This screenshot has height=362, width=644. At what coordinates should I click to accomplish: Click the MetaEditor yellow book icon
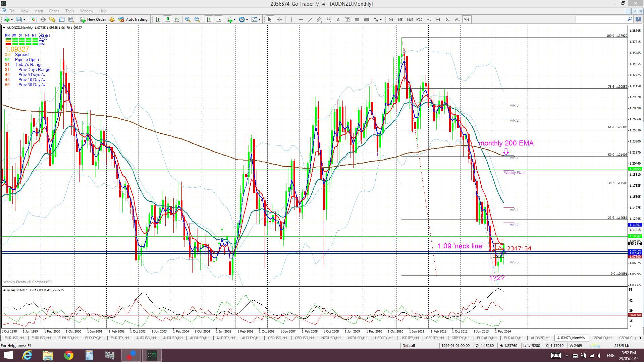(x=112, y=19)
